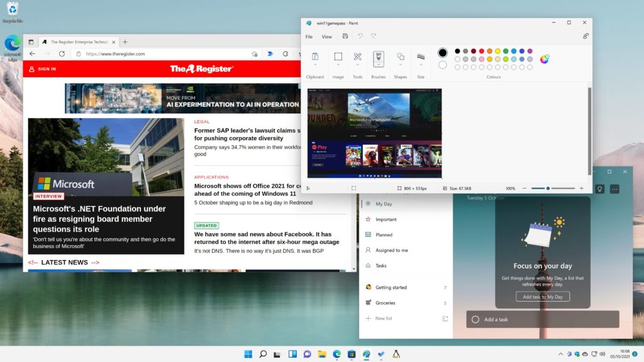Click the zoom out minus in Paint
The width and height of the screenshot is (644, 362).
coord(524,189)
